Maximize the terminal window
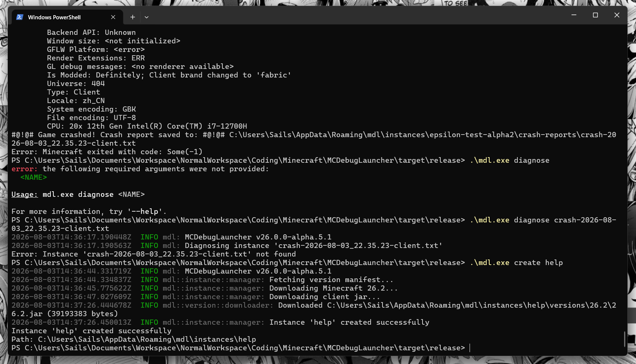 pyautogui.click(x=595, y=15)
